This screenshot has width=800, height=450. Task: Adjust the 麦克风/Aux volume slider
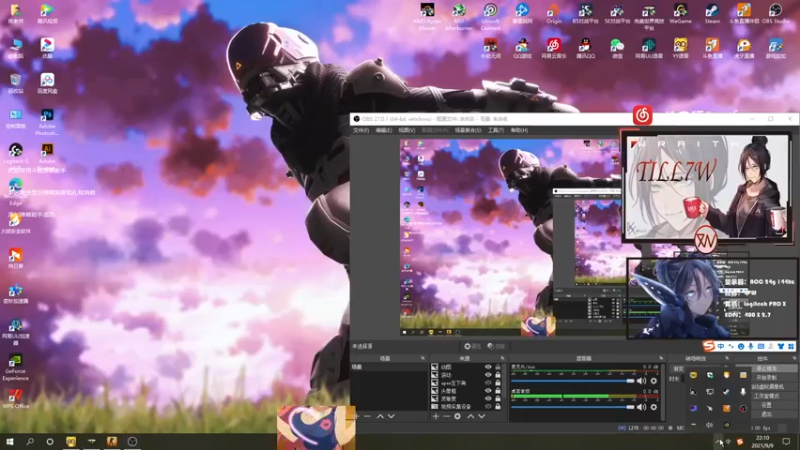(572, 381)
